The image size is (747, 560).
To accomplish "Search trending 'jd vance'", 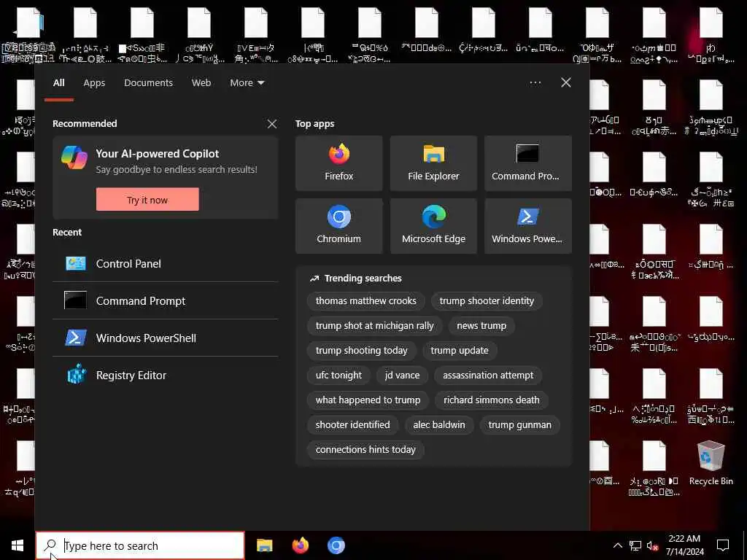I will (402, 376).
